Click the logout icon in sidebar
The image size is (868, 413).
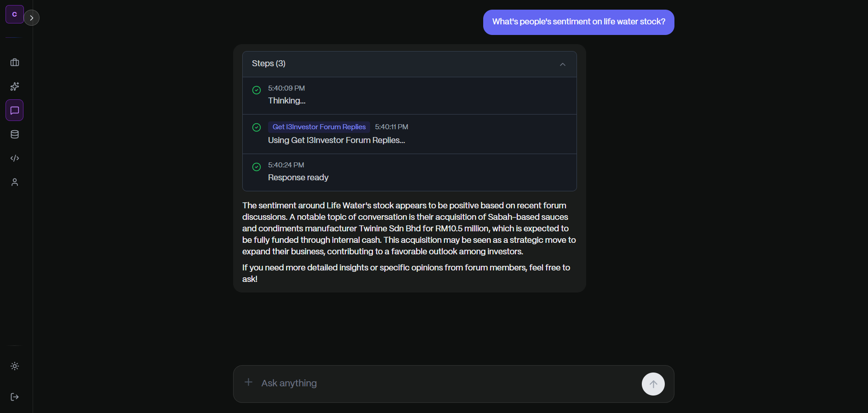(x=15, y=397)
